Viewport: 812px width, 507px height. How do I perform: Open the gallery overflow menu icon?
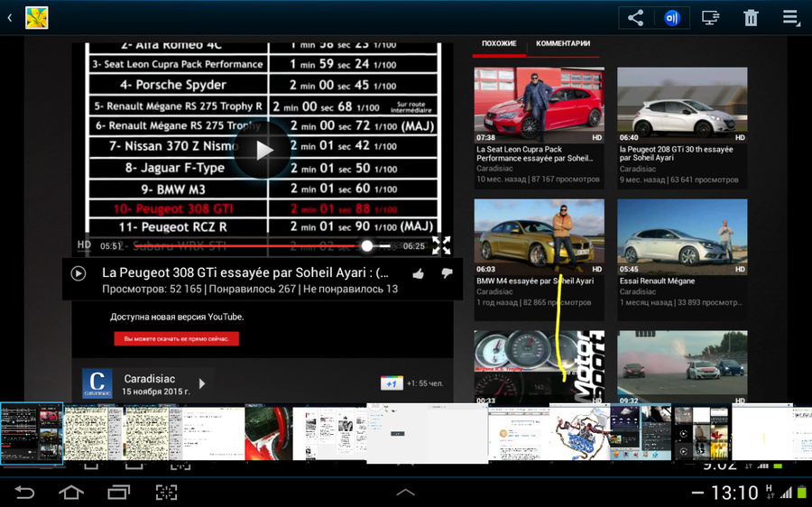point(790,18)
